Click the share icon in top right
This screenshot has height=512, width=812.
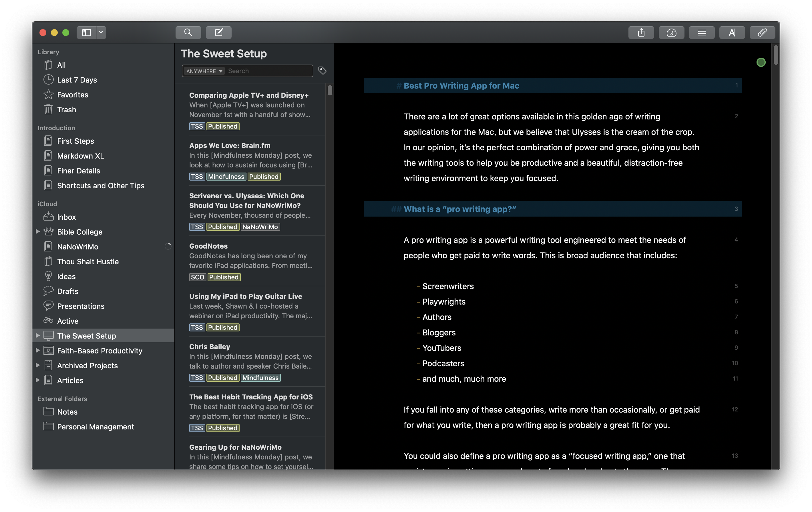tap(641, 33)
